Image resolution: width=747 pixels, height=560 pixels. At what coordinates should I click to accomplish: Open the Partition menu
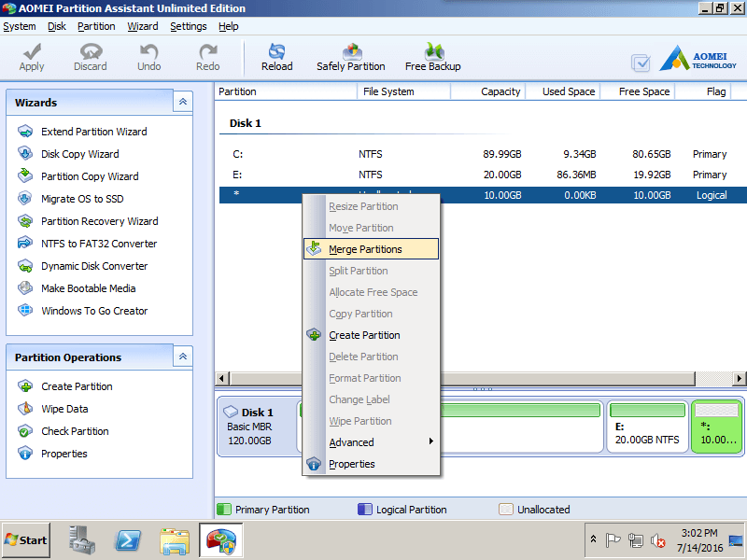pos(96,27)
